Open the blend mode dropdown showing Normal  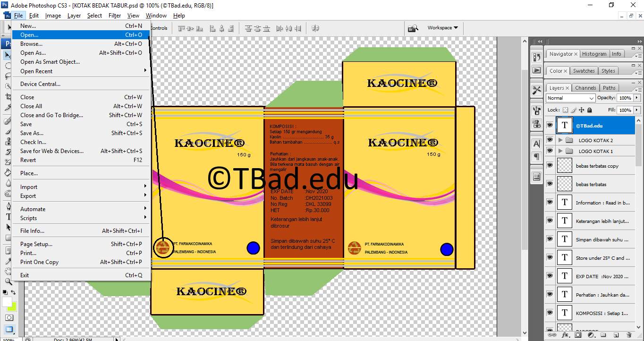(x=570, y=98)
